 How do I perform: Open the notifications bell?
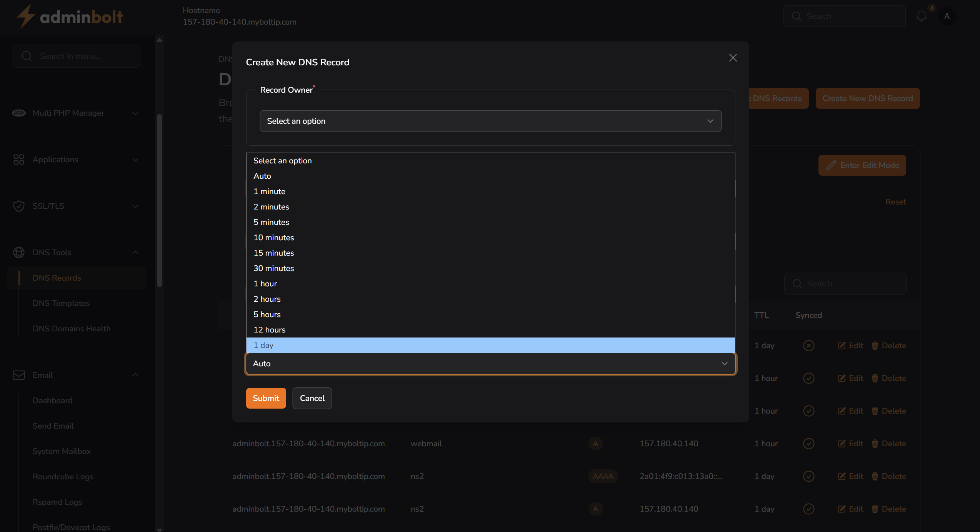click(x=921, y=16)
